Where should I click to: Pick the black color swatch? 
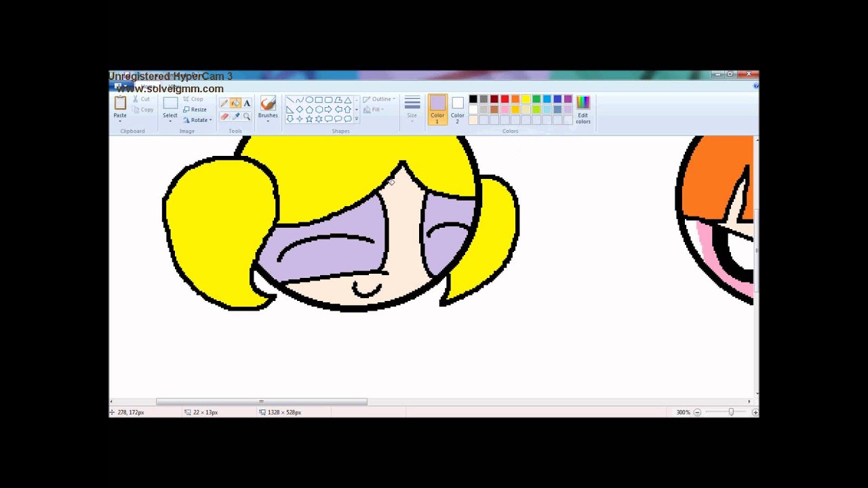coord(473,100)
